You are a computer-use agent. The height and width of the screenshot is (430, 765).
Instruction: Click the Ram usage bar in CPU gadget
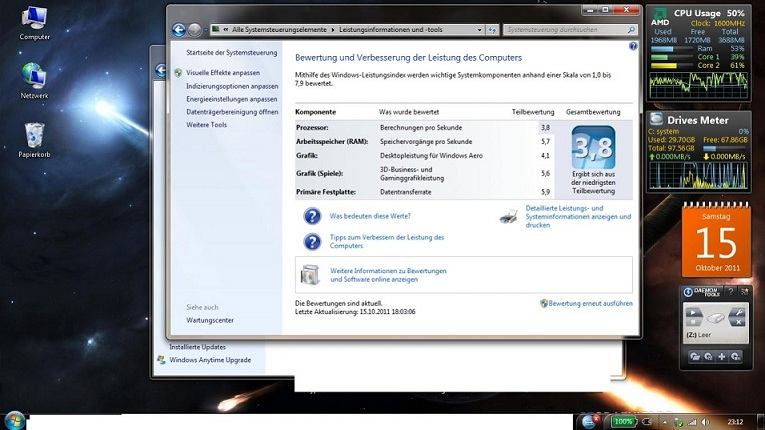(x=672, y=49)
